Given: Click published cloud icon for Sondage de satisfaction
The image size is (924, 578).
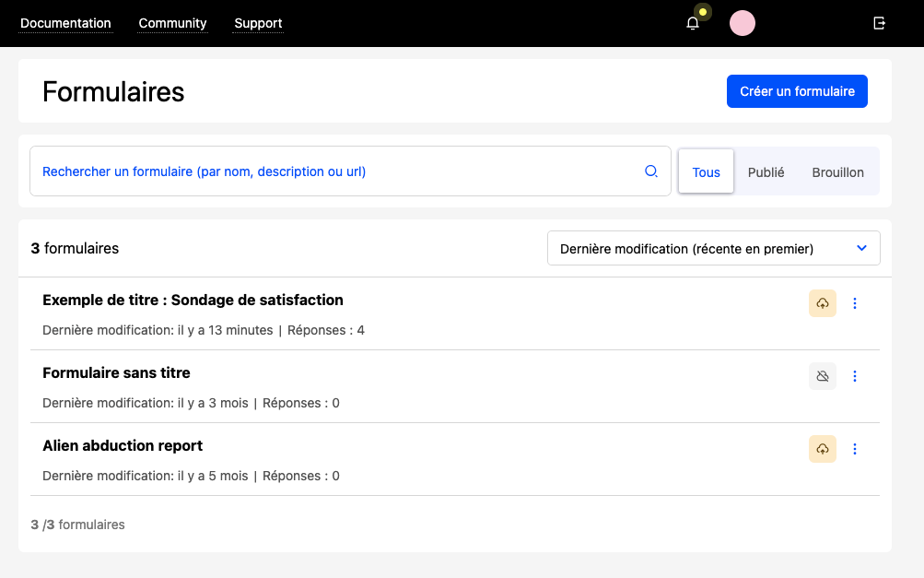Looking at the screenshot, I should [822, 303].
